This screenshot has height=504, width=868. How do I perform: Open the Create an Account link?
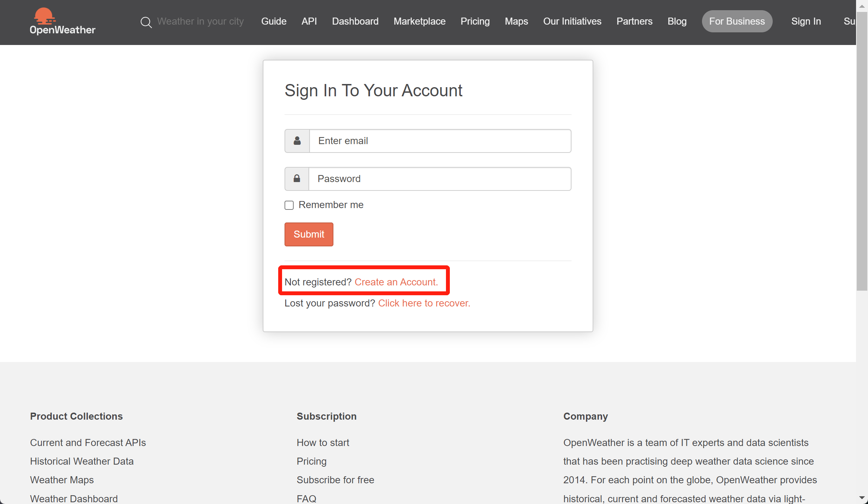tap(396, 282)
